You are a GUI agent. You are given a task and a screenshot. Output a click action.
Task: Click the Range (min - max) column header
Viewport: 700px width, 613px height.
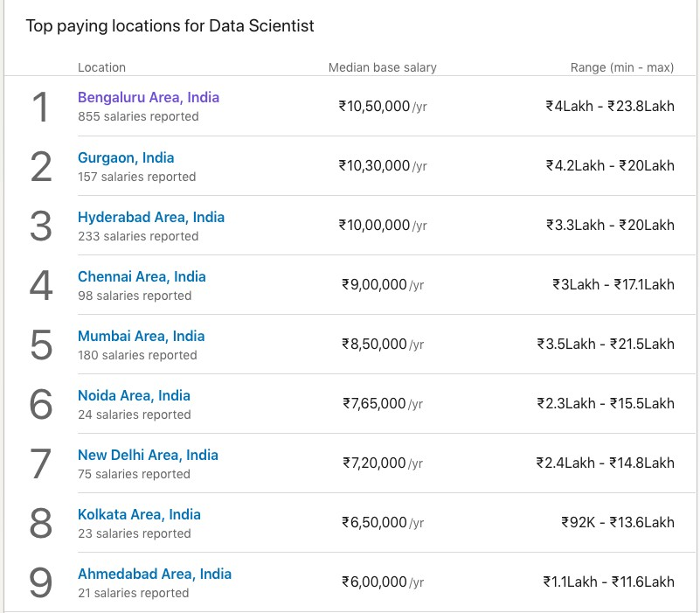622,67
